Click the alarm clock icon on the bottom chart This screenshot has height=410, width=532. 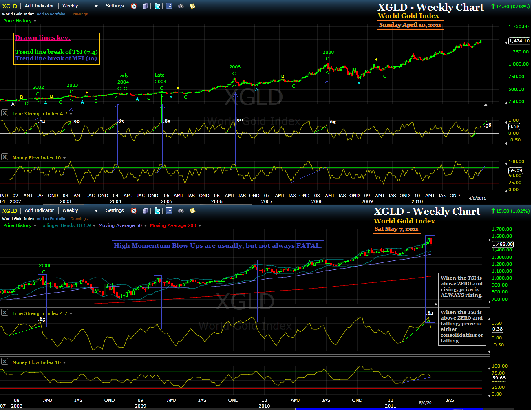(x=133, y=211)
